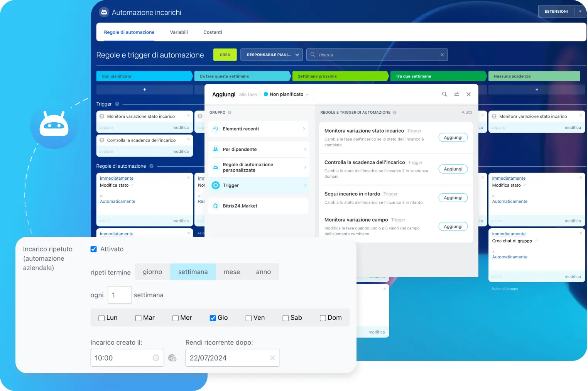Check the Dom day checkbox

pyautogui.click(x=323, y=318)
